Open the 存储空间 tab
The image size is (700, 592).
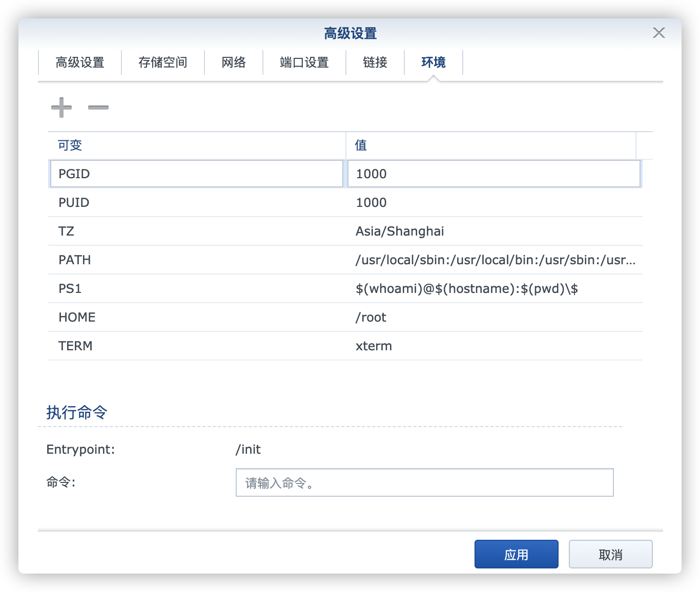click(x=163, y=62)
